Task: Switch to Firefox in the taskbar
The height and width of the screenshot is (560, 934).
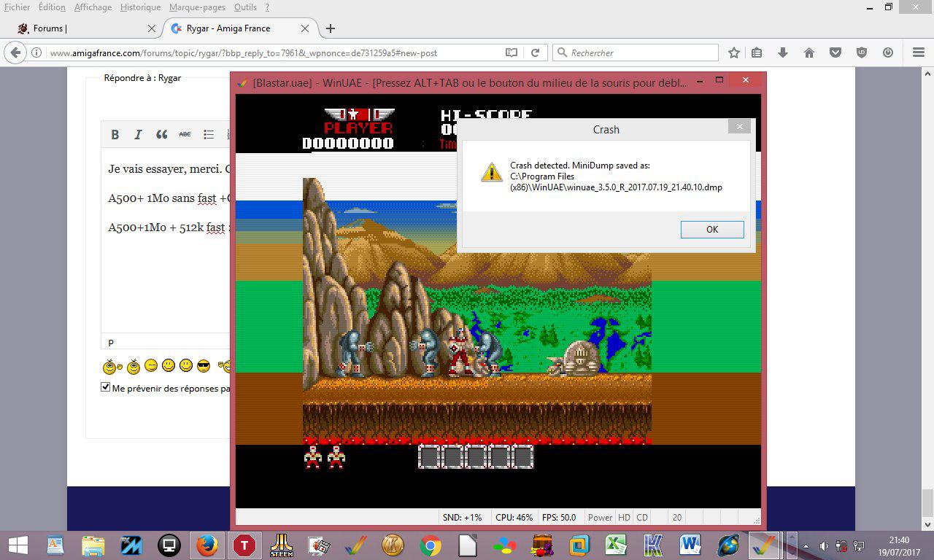Action: (207, 545)
